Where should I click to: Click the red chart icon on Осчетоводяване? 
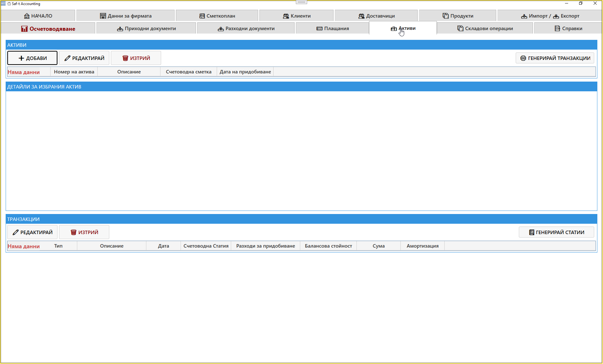click(24, 29)
